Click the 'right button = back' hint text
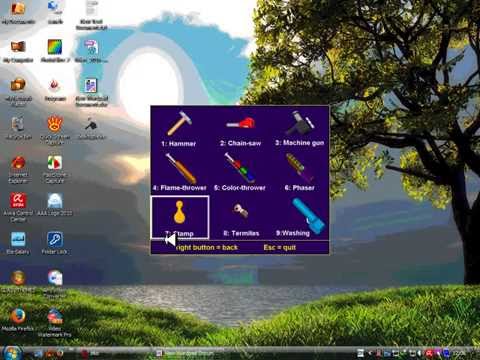This screenshot has height=360, width=480. 207,247
